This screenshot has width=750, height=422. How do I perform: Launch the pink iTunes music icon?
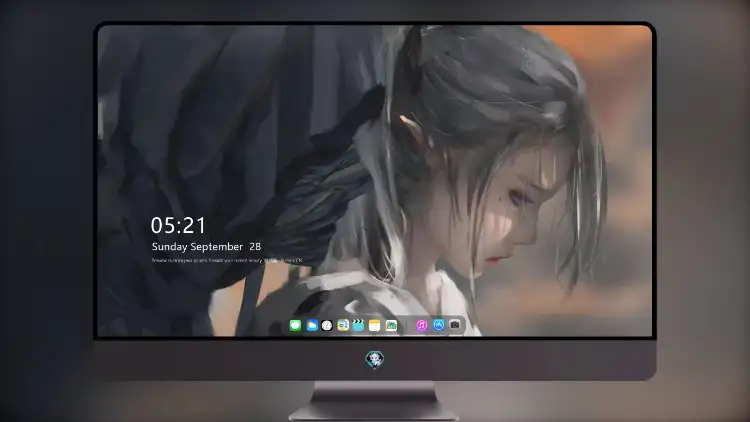[421, 325]
